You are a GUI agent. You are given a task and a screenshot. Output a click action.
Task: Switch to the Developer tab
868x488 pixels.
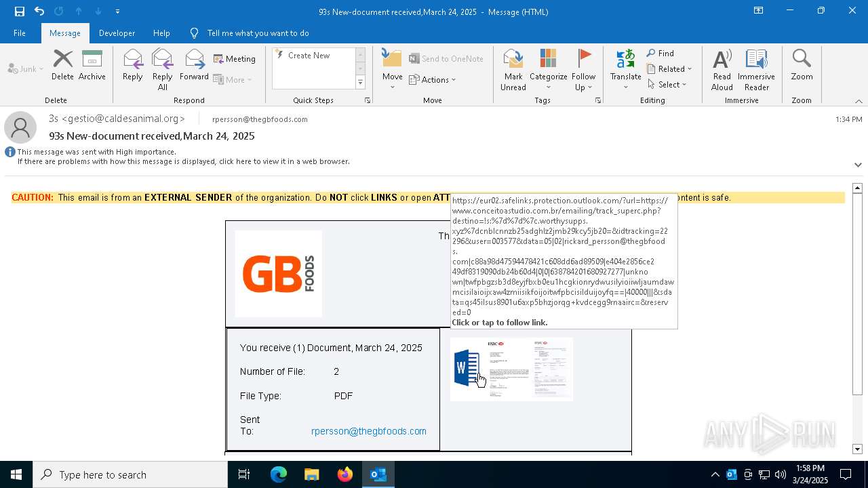117,33
